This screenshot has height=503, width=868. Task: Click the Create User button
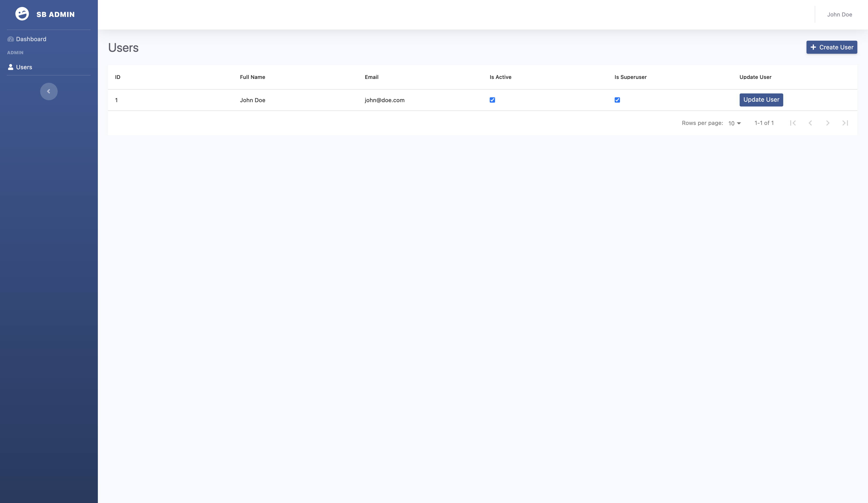tap(831, 47)
